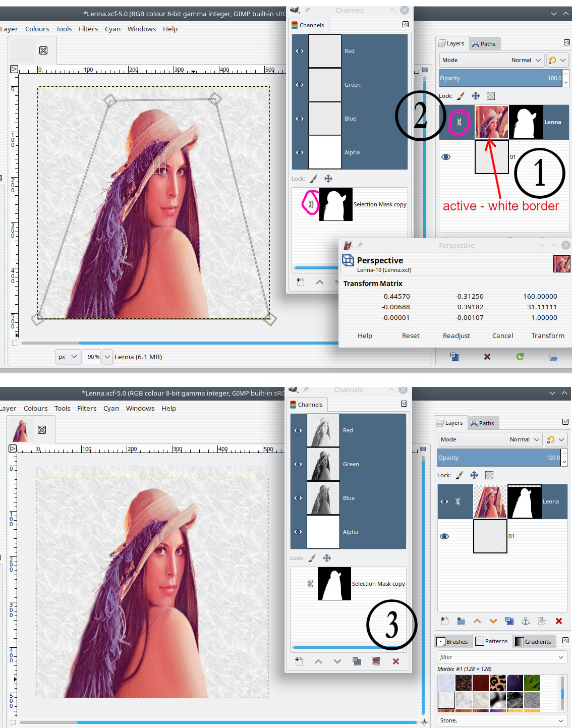Click the green refresh icon in upper screenshot

coord(520,357)
